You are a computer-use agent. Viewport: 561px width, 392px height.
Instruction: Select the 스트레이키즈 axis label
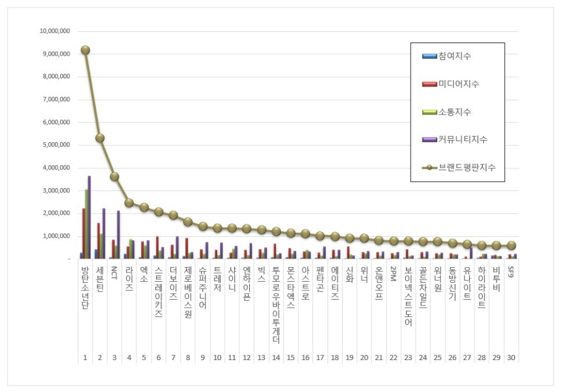[x=159, y=292]
